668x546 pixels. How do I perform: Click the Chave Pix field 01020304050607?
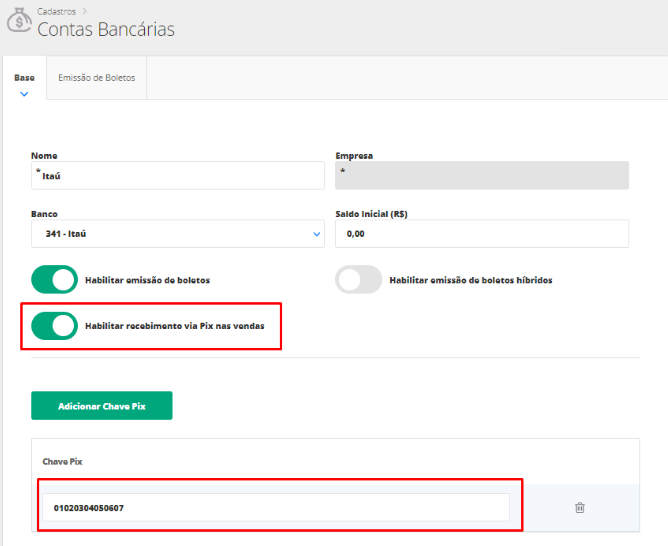pos(276,508)
